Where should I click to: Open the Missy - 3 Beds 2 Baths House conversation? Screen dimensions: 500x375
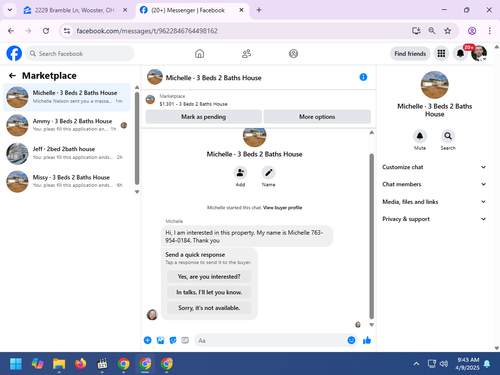pyautogui.click(x=67, y=181)
